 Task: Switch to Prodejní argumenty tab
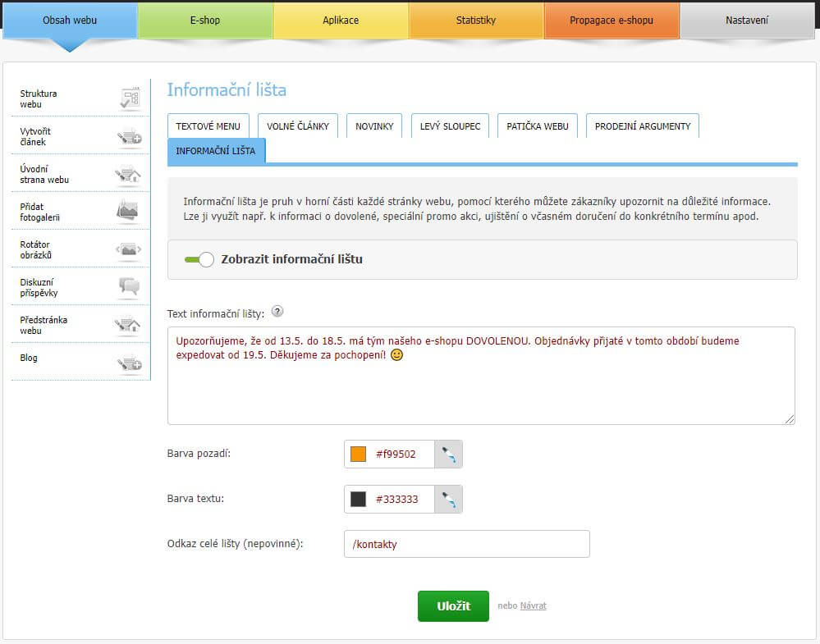click(642, 126)
